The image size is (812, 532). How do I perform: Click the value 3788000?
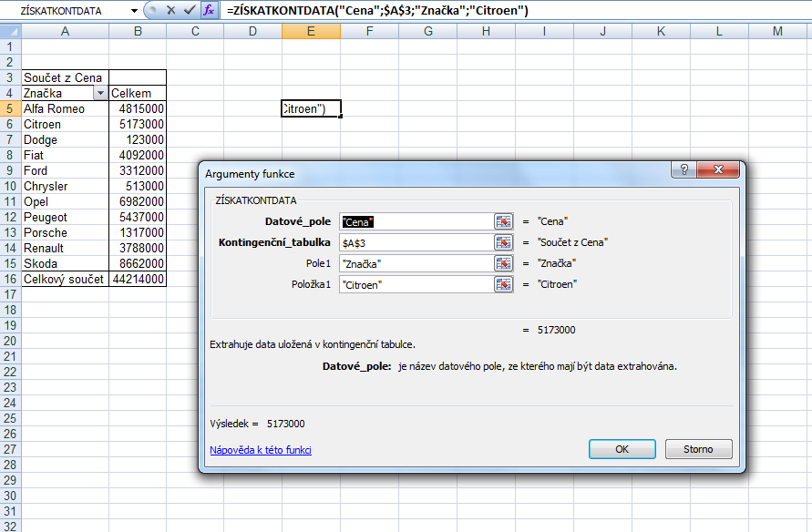138,248
